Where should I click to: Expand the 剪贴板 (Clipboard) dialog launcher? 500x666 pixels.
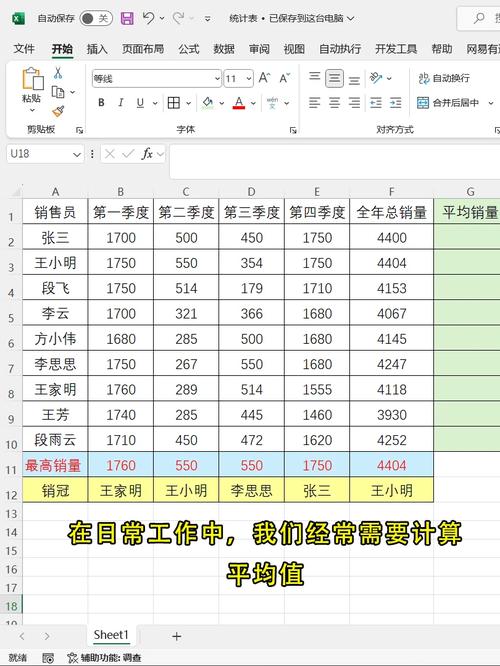[x=79, y=130]
